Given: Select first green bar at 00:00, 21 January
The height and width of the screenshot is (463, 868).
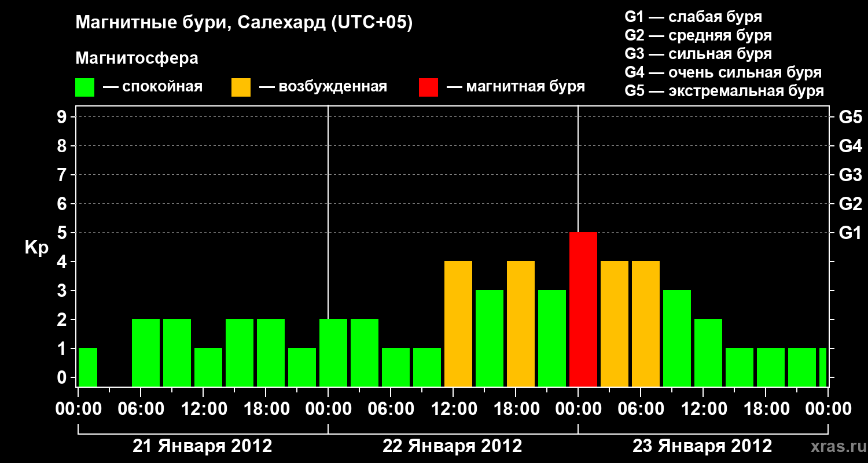Looking at the screenshot, I should pyautogui.click(x=88, y=367).
